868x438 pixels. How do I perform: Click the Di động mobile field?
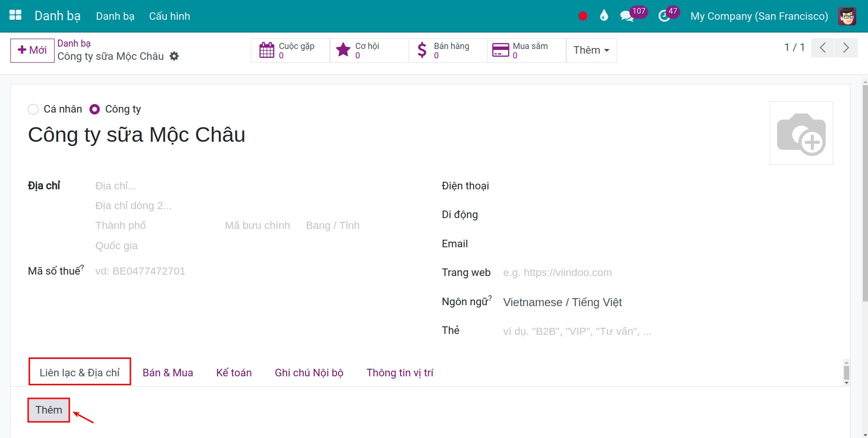click(x=667, y=215)
